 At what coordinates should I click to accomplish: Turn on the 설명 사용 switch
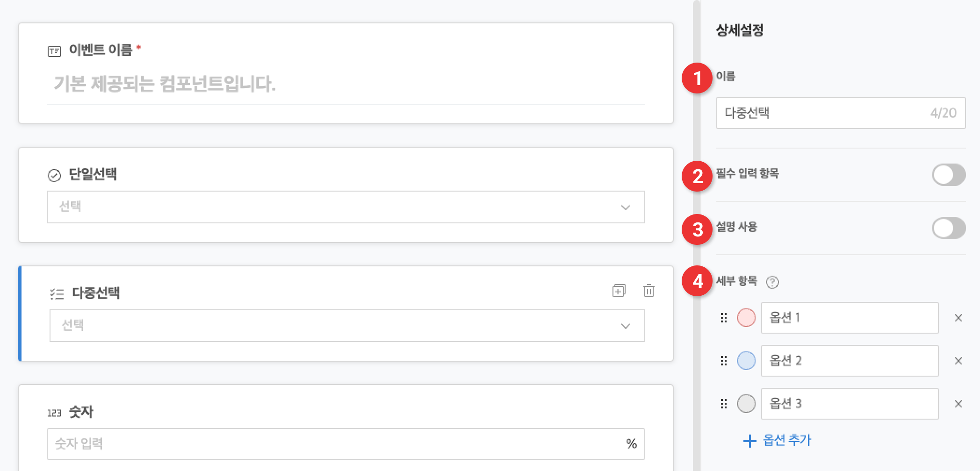949,228
